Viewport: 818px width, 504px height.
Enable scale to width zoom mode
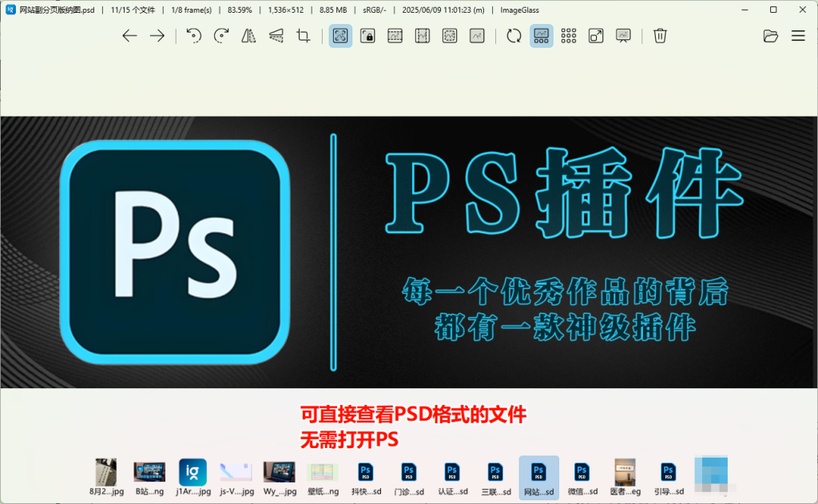(395, 36)
